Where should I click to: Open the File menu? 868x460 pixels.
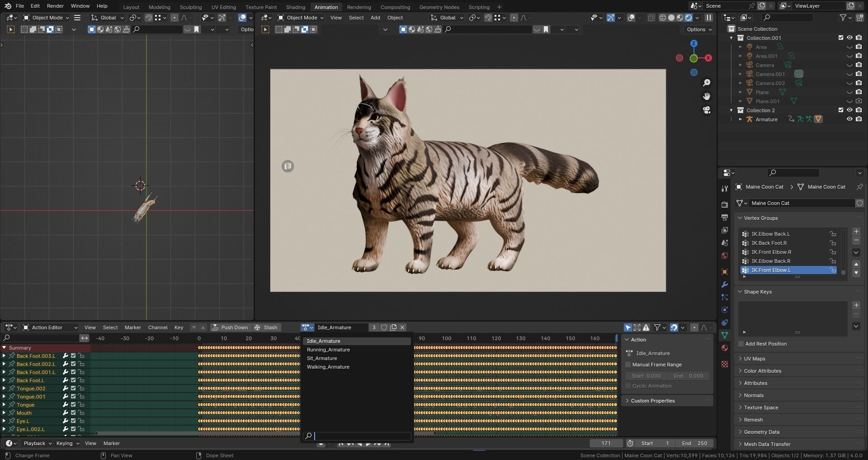20,6
